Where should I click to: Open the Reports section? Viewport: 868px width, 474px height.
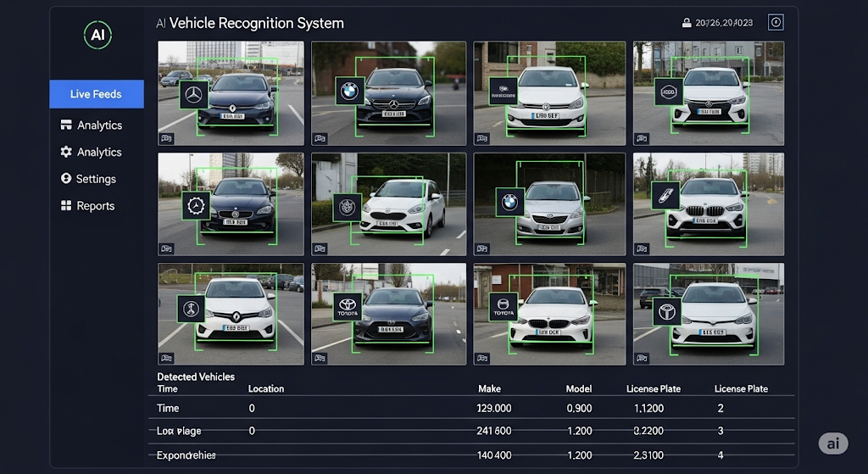[88, 206]
